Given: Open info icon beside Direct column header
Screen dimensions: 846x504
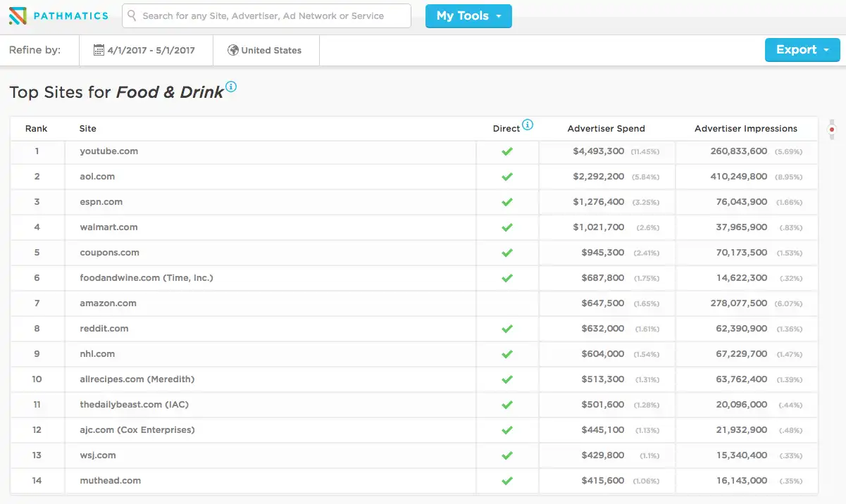Looking at the screenshot, I should click(x=528, y=125).
